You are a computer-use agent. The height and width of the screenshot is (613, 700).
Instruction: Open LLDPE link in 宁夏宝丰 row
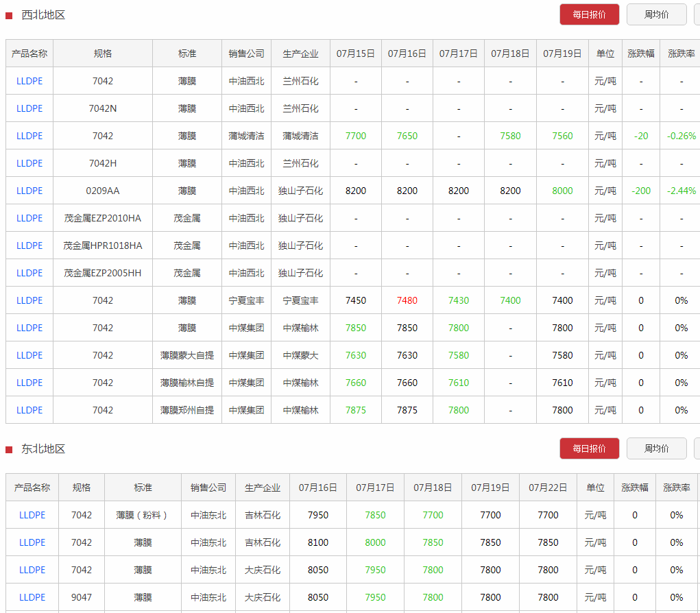29,300
